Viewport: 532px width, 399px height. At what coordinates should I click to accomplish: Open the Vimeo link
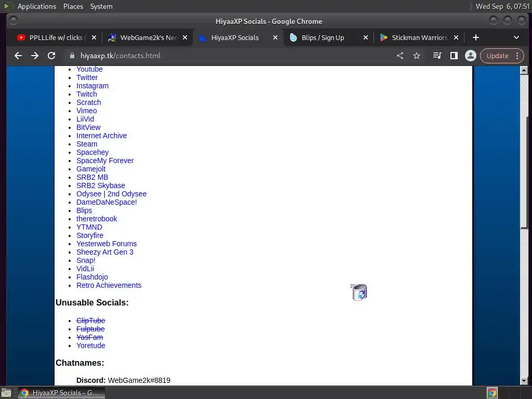tap(87, 111)
